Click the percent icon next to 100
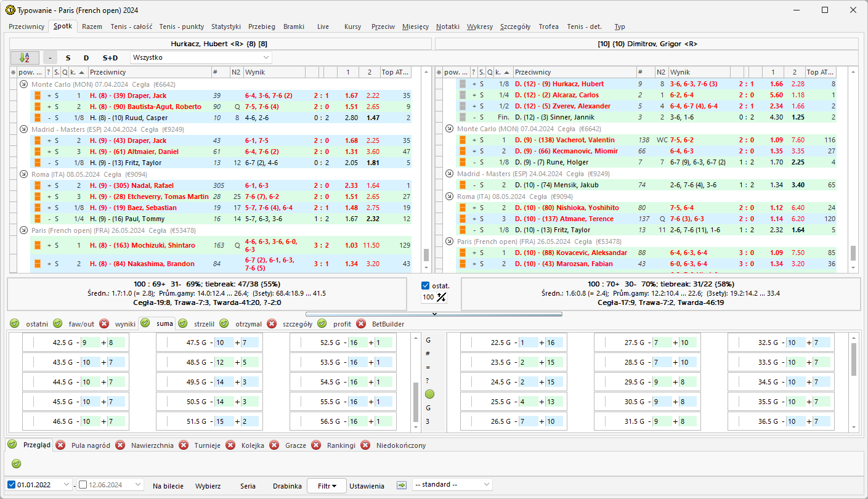This screenshot has height=499, width=868. tap(441, 297)
